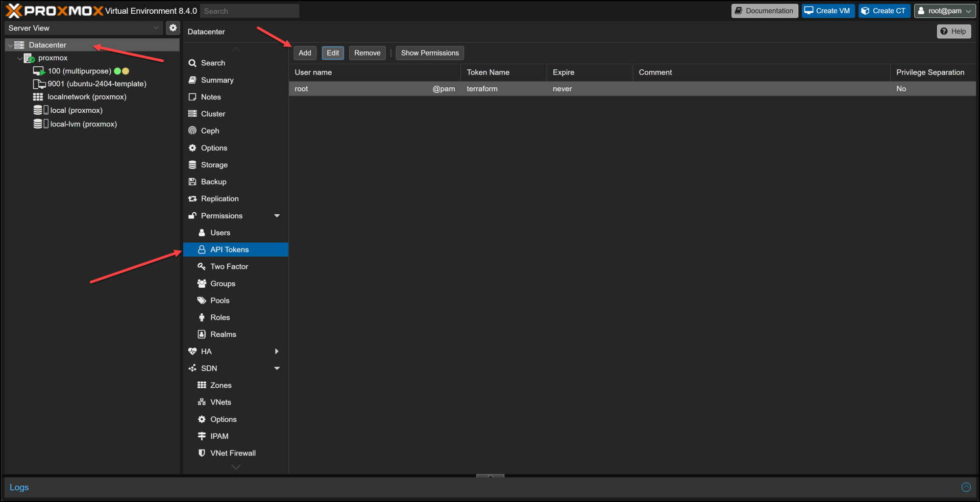The height and width of the screenshot is (502, 980).
Task: Open the Realms section
Action: [x=223, y=334]
